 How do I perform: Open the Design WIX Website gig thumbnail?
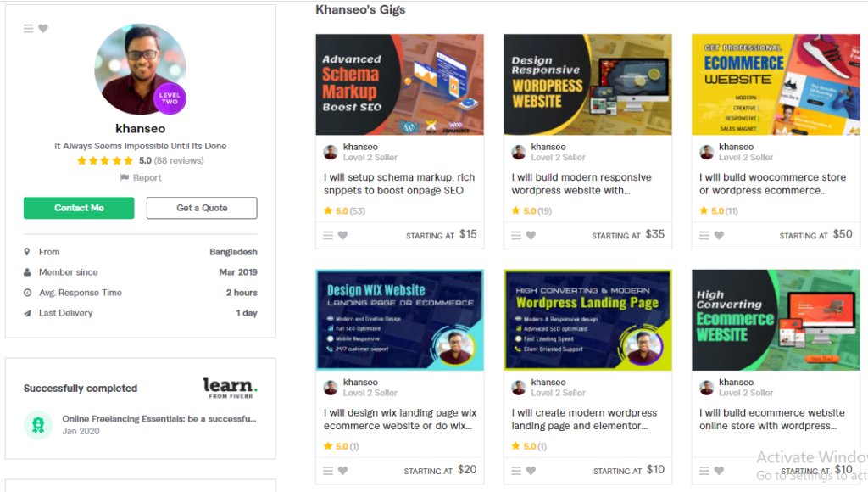pos(400,320)
